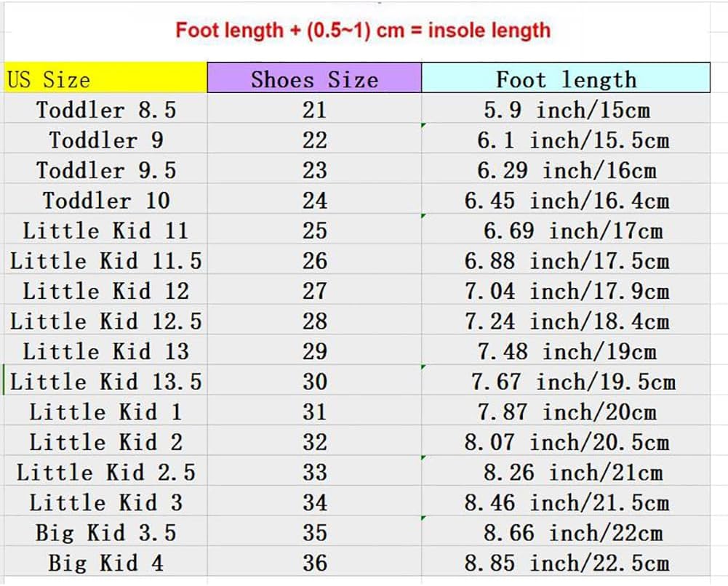Click the red insole length formula text
The image size is (728, 586).
(x=364, y=31)
